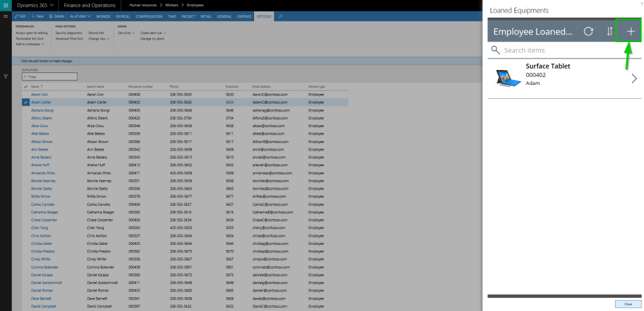644x311 pixels.
Task: Toggle the checkmark for Adam Carter row
Action: tap(25, 101)
